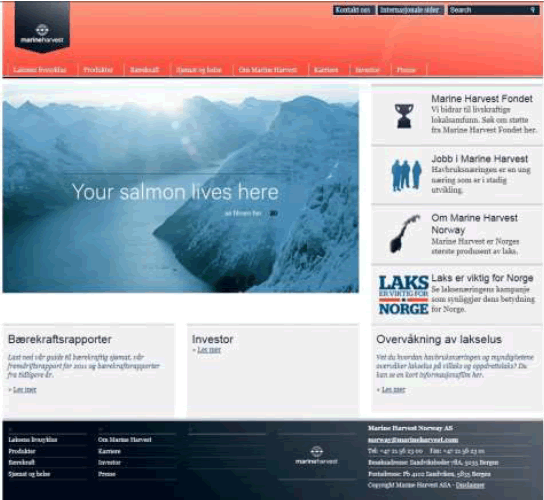Click Om Marine Harvest in the footer
The height and width of the screenshot is (500, 544).
point(125,440)
